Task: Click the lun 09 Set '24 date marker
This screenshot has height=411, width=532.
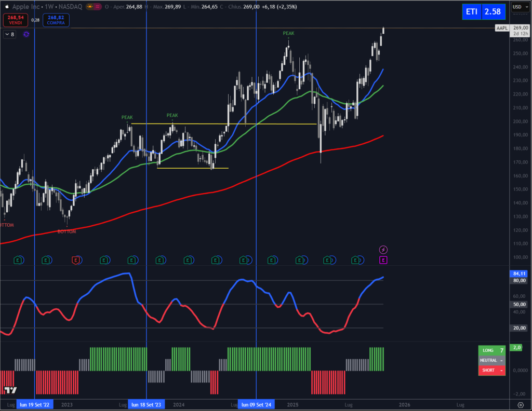Action: 256,404
